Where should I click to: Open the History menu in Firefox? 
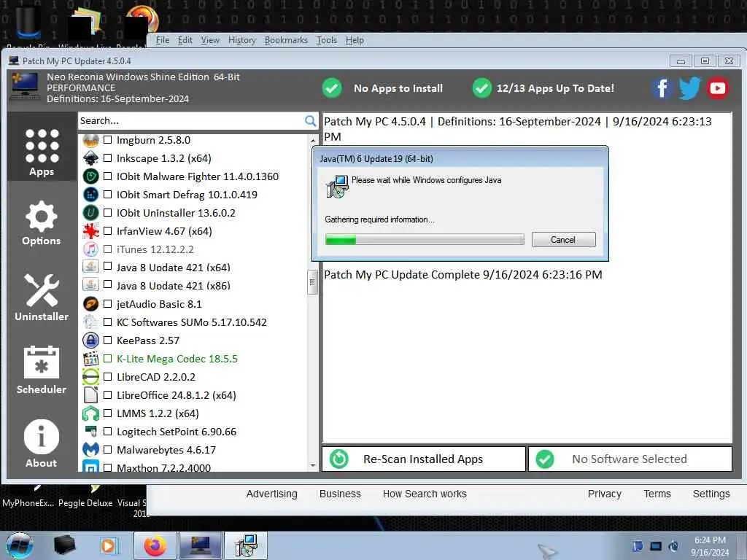click(x=242, y=40)
